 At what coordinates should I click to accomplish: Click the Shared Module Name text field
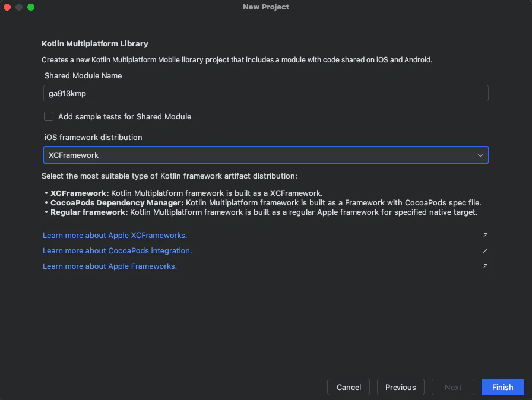(x=265, y=93)
